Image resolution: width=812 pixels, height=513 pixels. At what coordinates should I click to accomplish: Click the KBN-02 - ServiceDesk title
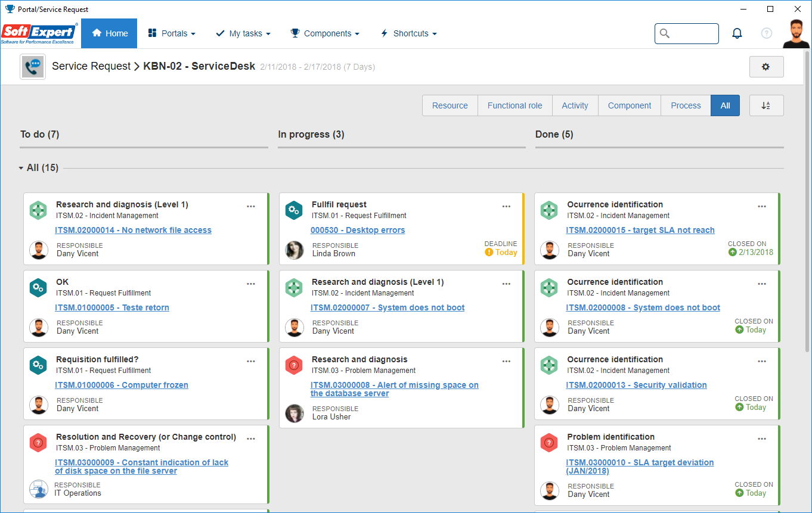(199, 66)
